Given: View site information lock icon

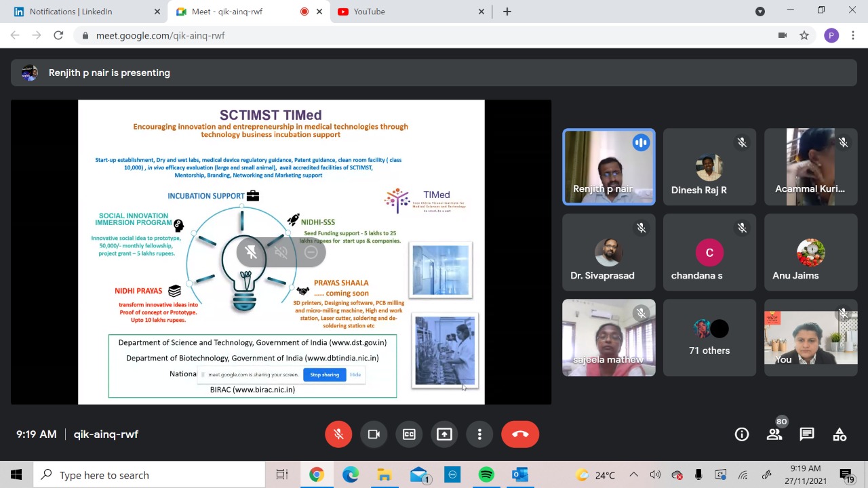Looking at the screenshot, I should pos(85,35).
